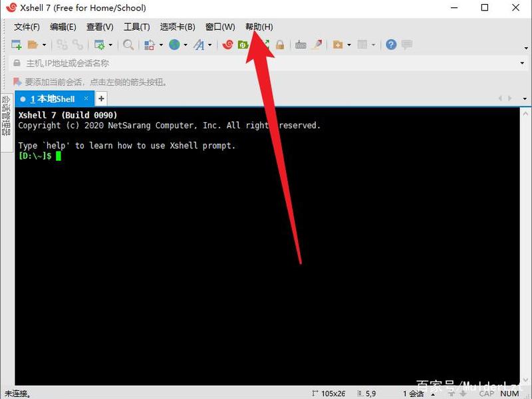Click inside the terminal prompt line
The width and height of the screenshot is (532, 399).
pyautogui.click(x=40, y=156)
